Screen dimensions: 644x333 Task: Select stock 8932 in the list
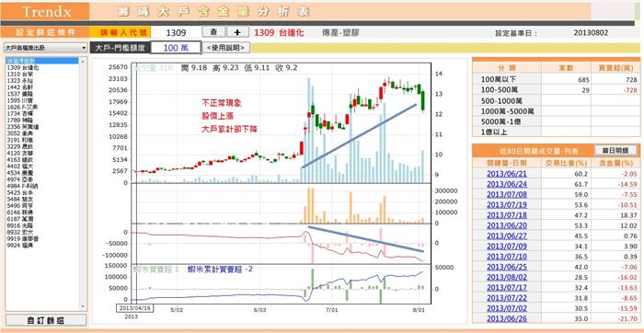coord(20,233)
